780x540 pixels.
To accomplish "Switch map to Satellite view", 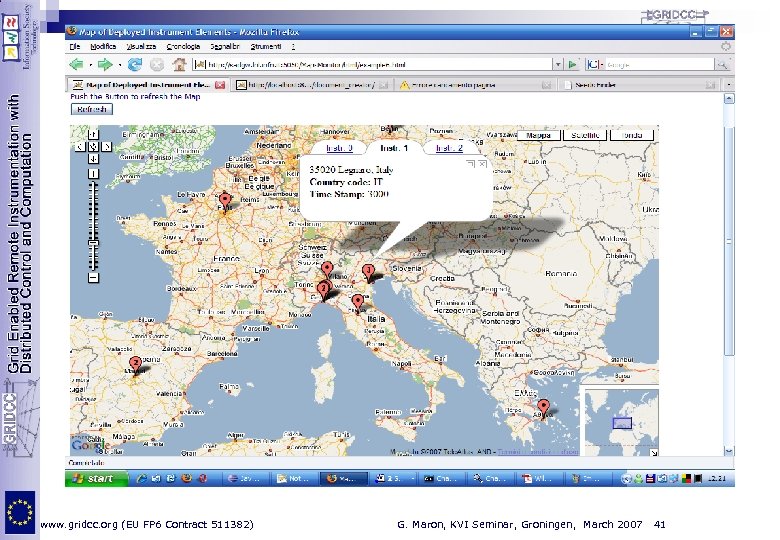I will (585, 135).
